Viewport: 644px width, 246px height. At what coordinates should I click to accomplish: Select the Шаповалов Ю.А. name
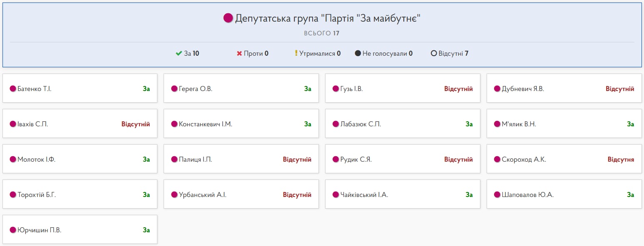pyautogui.click(x=527, y=195)
